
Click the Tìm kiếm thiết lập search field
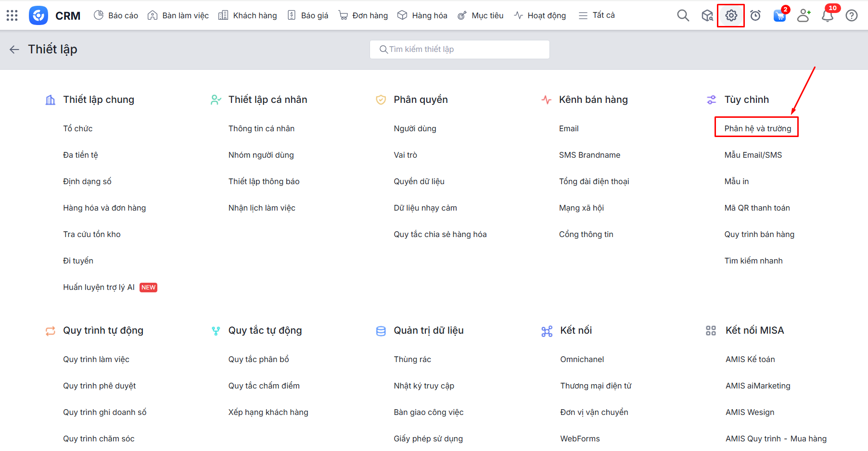(x=460, y=49)
